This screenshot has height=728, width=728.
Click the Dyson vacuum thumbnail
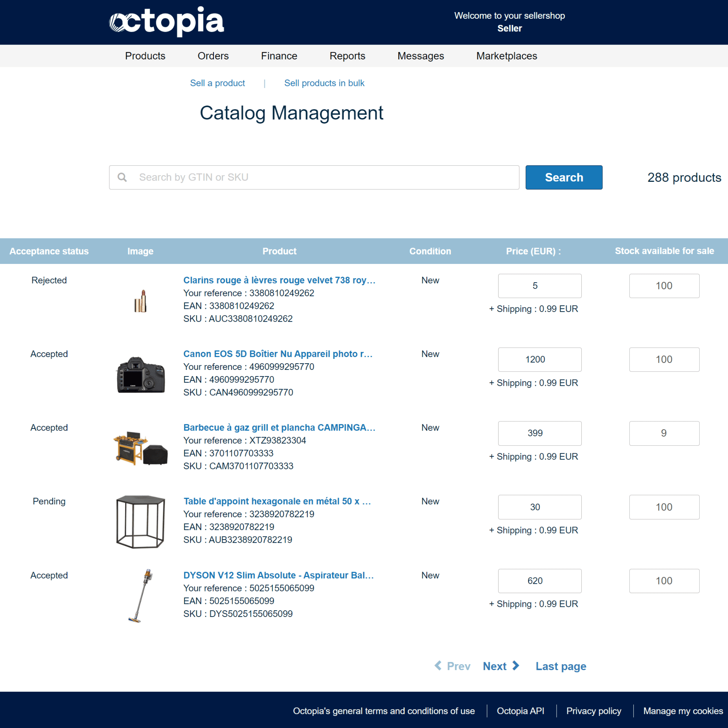(x=140, y=596)
